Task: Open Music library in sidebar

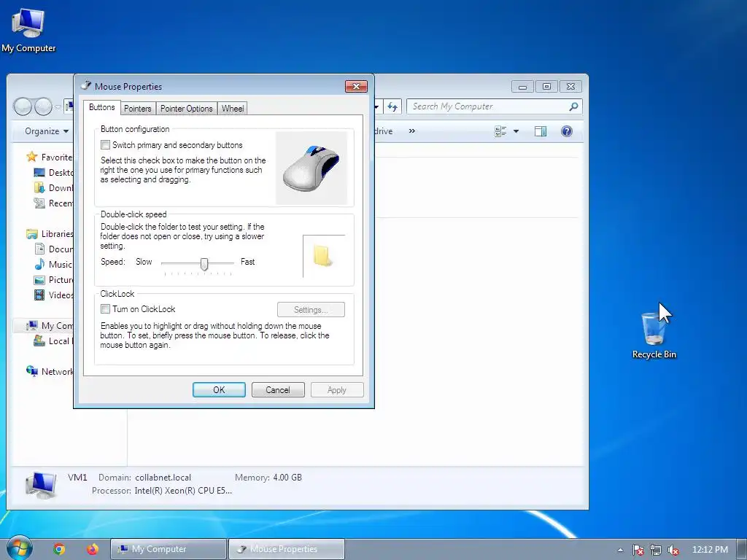Action: point(53,264)
